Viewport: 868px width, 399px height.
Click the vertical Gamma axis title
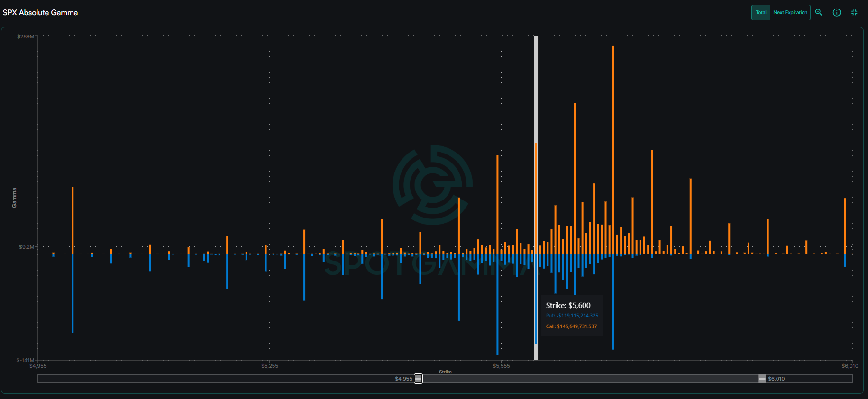point(14,198)
